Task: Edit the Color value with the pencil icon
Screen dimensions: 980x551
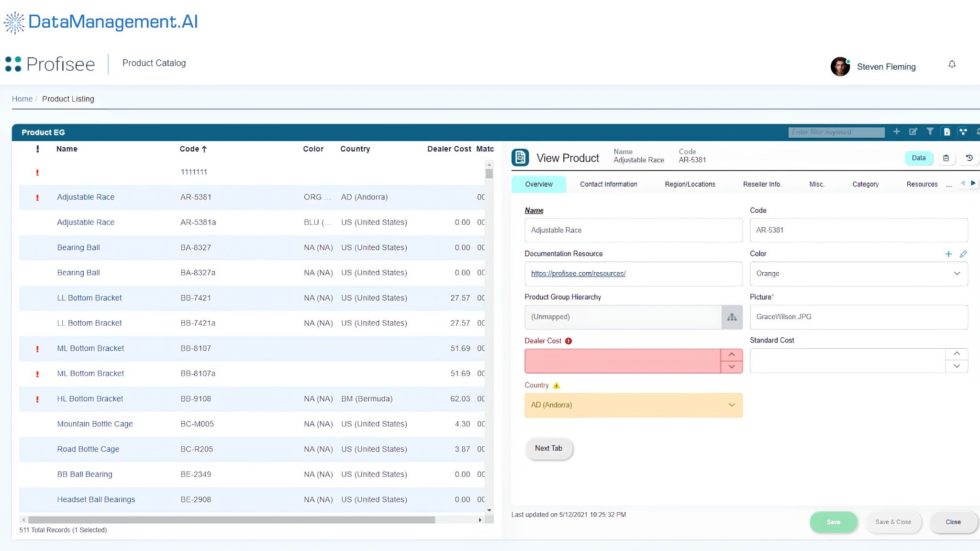Action: coord(963,254)
